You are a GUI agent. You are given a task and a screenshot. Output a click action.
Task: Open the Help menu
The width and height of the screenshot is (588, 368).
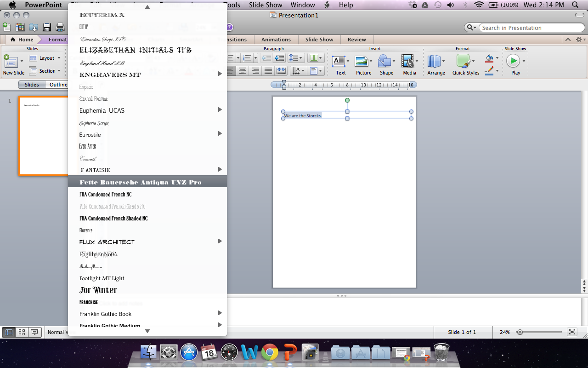tap(346, 5)
